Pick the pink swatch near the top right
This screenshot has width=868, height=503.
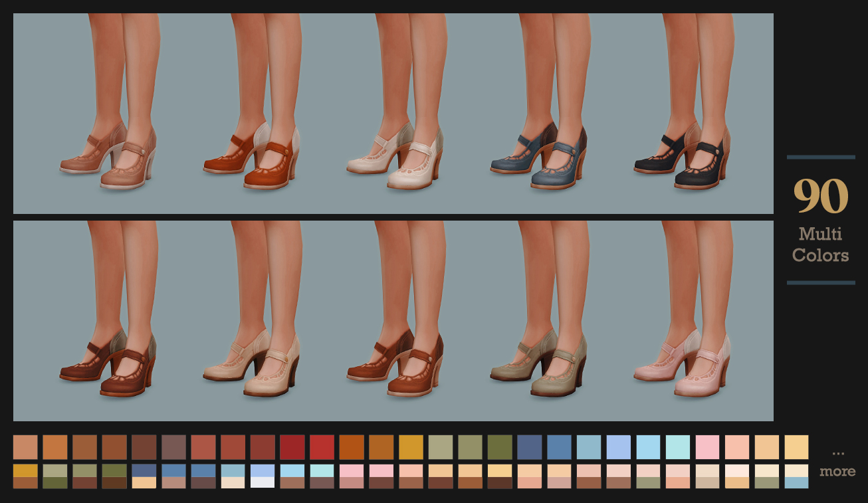(708, 446)
